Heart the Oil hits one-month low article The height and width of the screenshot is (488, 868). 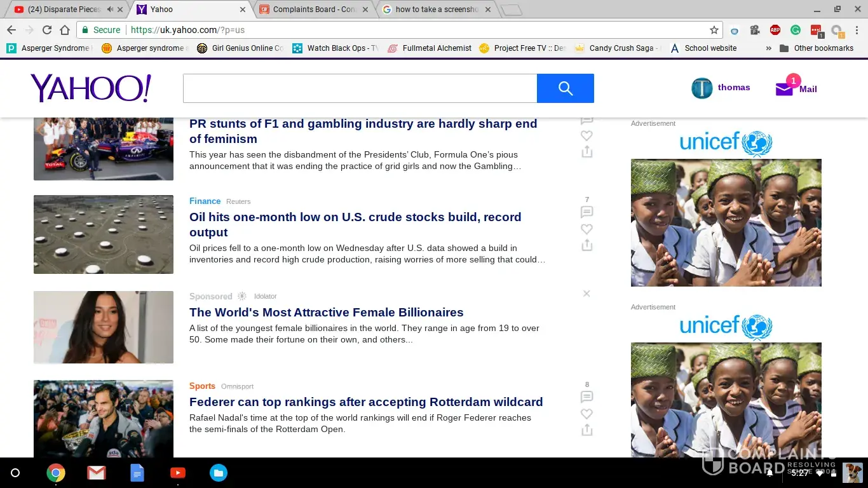(587, 229)
